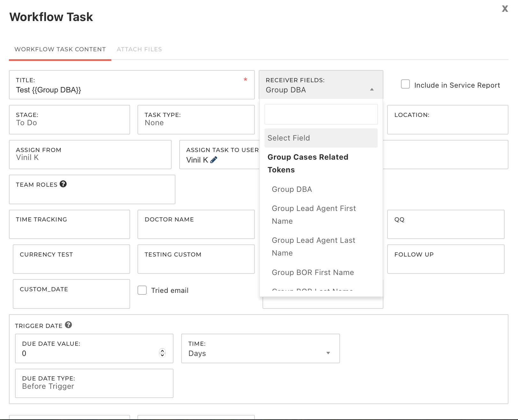
Task: Click the Location field
Action: pos(448,119)
